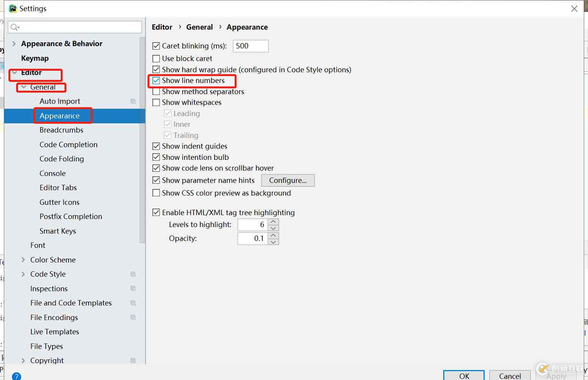
Task: Click the magnifier icon in the settings search box
Action: point(15,27)
